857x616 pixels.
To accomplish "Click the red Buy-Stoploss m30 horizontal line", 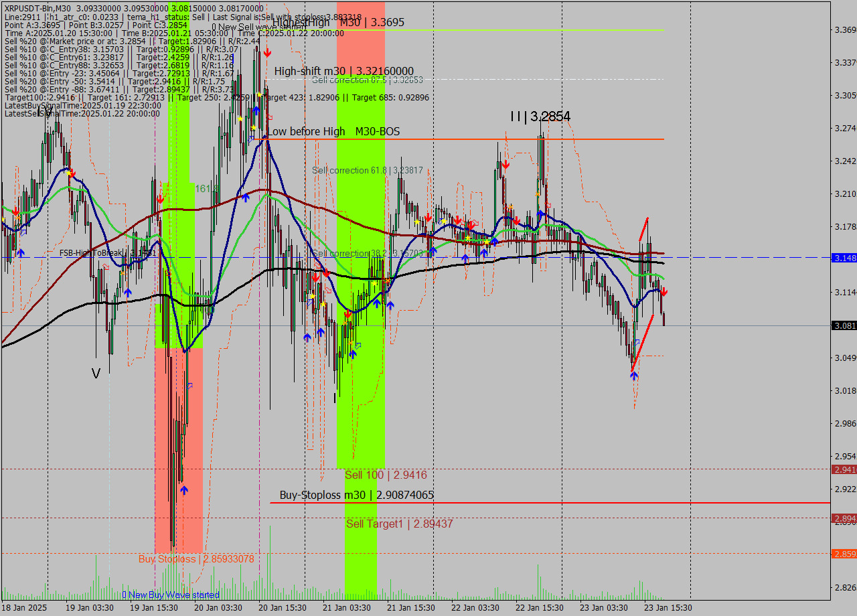I will point(550,502).
